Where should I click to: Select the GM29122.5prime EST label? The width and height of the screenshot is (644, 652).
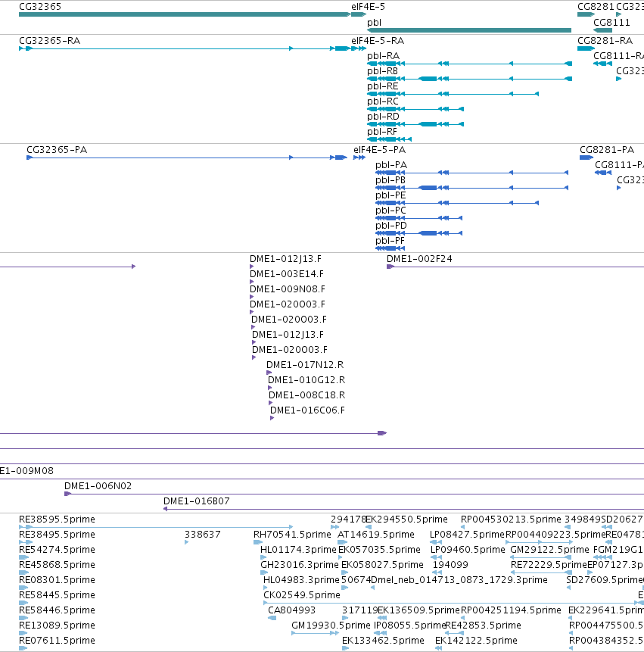tap(549, 550)
